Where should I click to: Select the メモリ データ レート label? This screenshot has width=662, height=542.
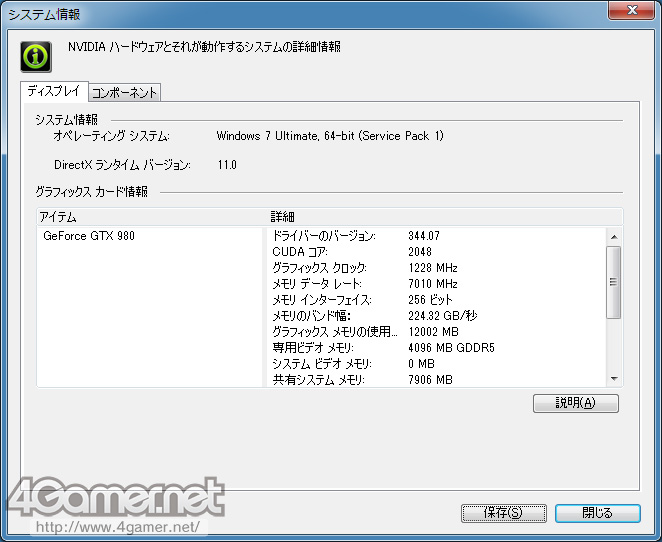(317, 284)
